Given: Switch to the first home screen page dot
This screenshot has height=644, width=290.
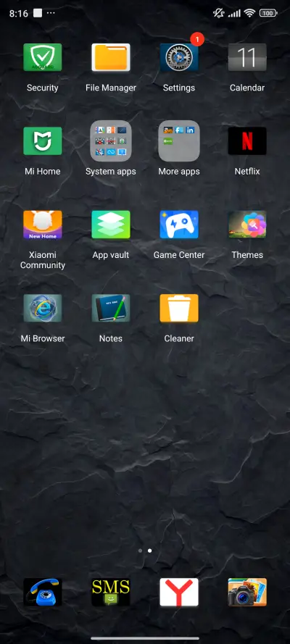Looking at the screenshot, I should pyautogui.click(x=141, y=551).
